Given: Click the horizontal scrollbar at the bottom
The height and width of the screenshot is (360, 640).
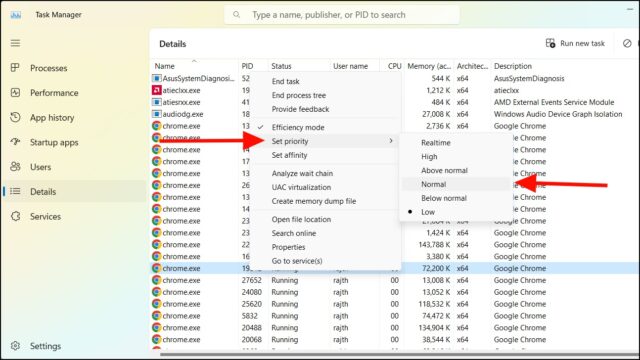Looking at the screenshot, I should (399, 354).
